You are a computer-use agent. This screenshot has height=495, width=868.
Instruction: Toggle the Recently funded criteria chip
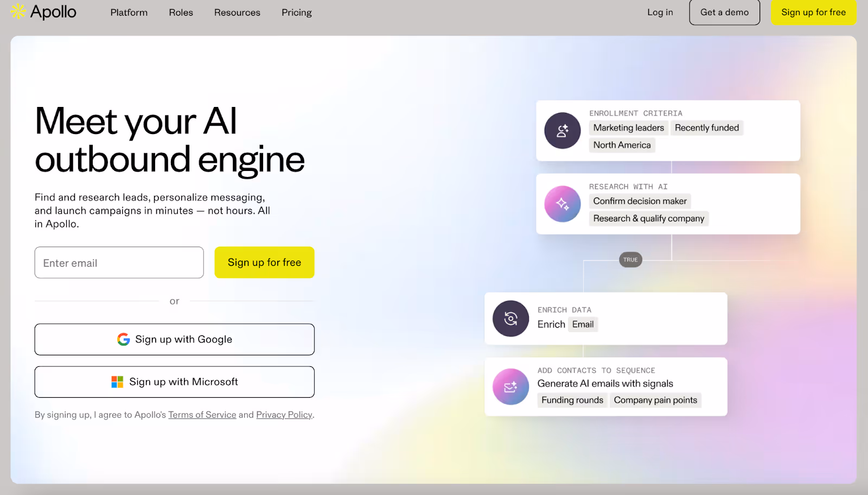[706, 128]
